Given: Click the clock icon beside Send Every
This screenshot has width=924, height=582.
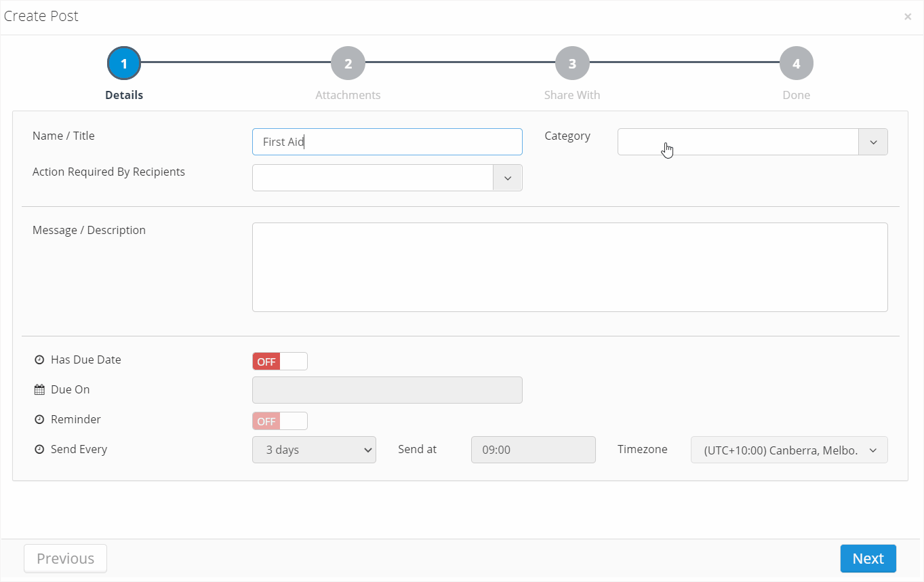Looking at the screenshot, I should coord(39,450).
